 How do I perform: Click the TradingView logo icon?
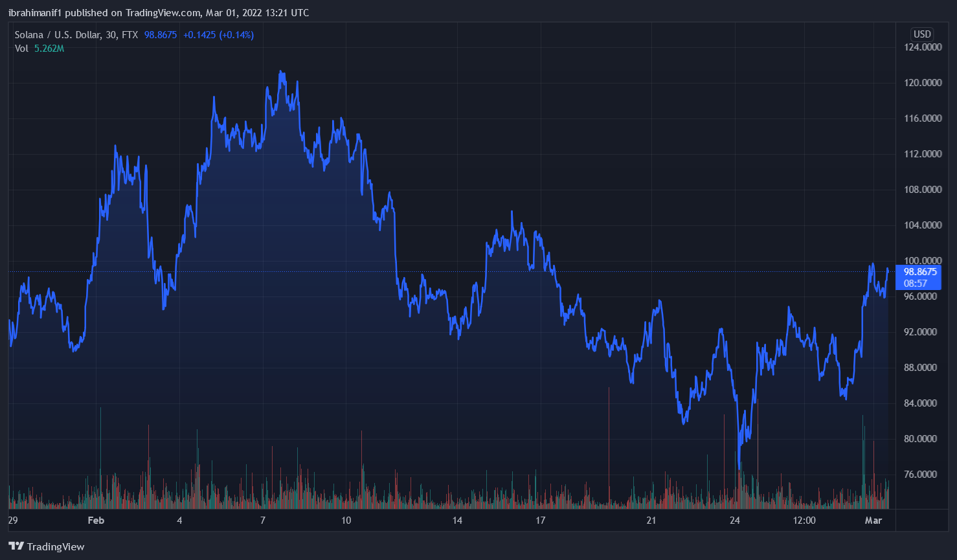16,546
